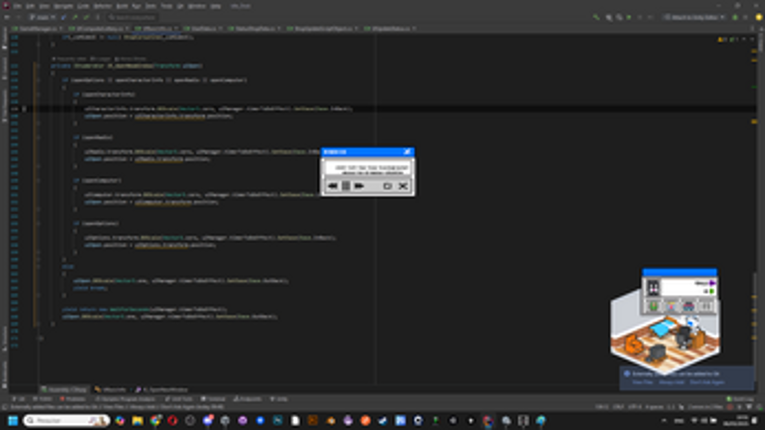765x430 pixels.
Task: Open File Explorer from the taskbar
Action: coord(138,420)
